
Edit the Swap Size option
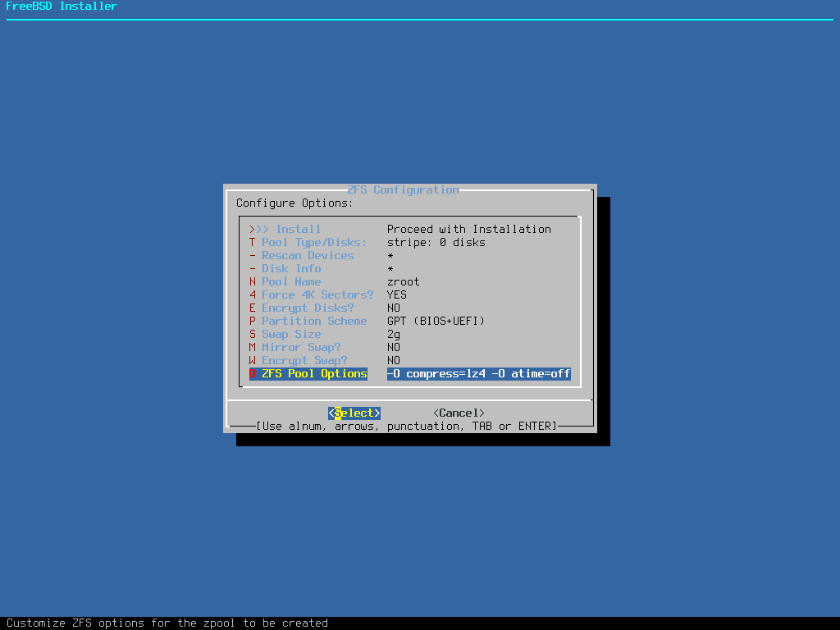pyautogui.click(x=291, y=334)
